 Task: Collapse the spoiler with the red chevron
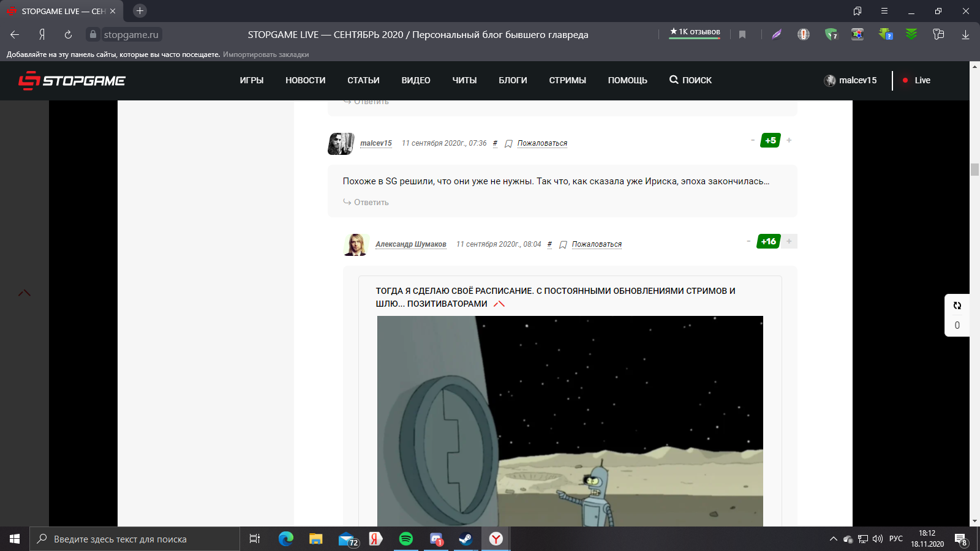click(x=499, y=304)
